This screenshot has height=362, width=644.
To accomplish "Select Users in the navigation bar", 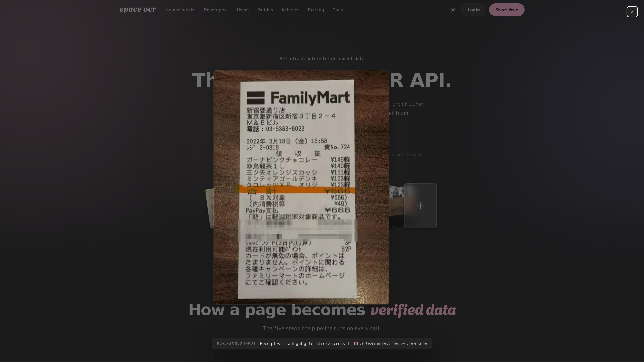I will click(243, 10).
